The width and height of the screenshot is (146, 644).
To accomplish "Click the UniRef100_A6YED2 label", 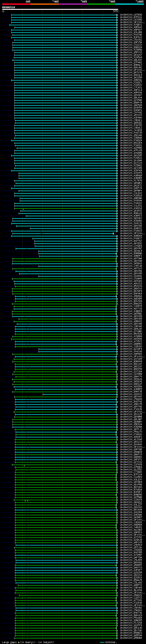I will point(131,244).
